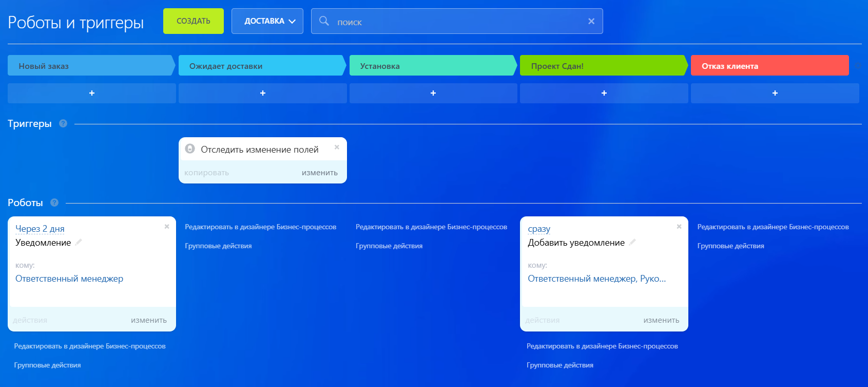This screenshot has width=868, height=387.
Task: Focus the поиск search field
Action: tap(457, 21)
